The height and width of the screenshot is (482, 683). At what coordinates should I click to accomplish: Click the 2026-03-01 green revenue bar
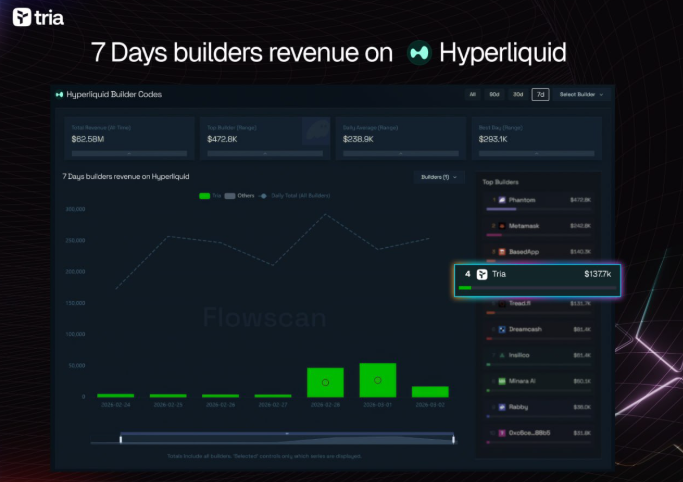click(x=378, y=380)
